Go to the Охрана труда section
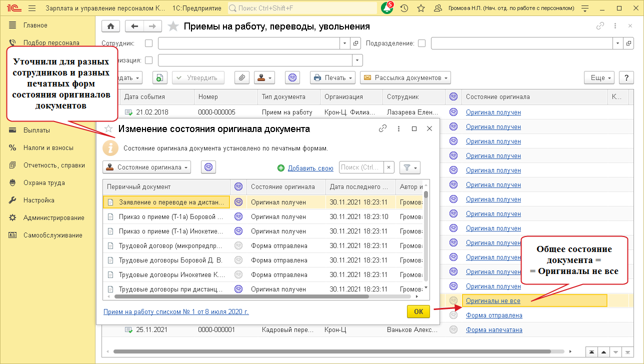 tap(44, 182)
